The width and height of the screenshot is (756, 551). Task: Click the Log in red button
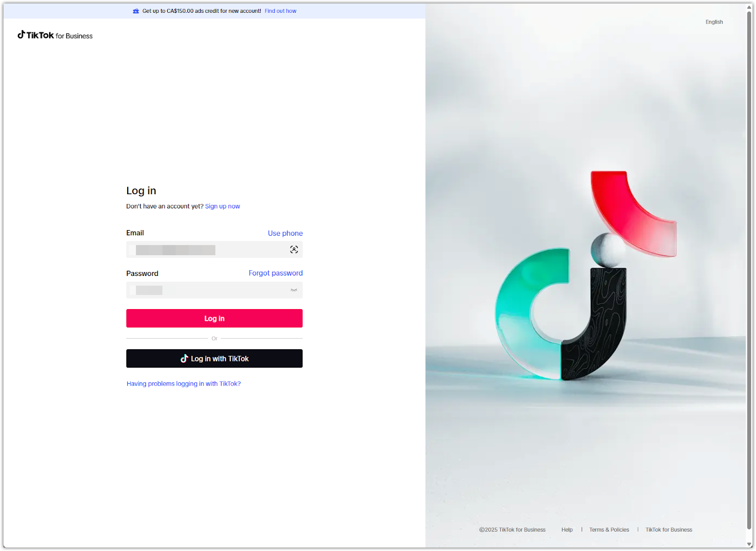(x=215, y=319)
